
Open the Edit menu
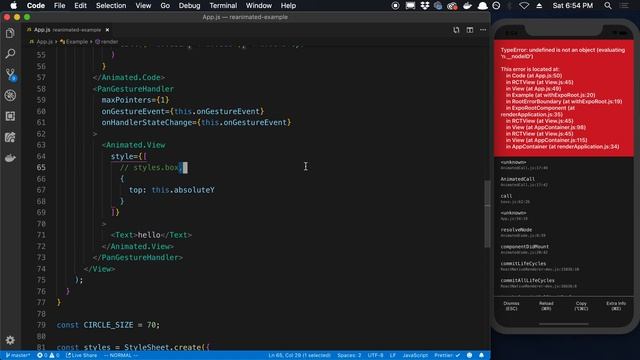(x=80, y=6)
